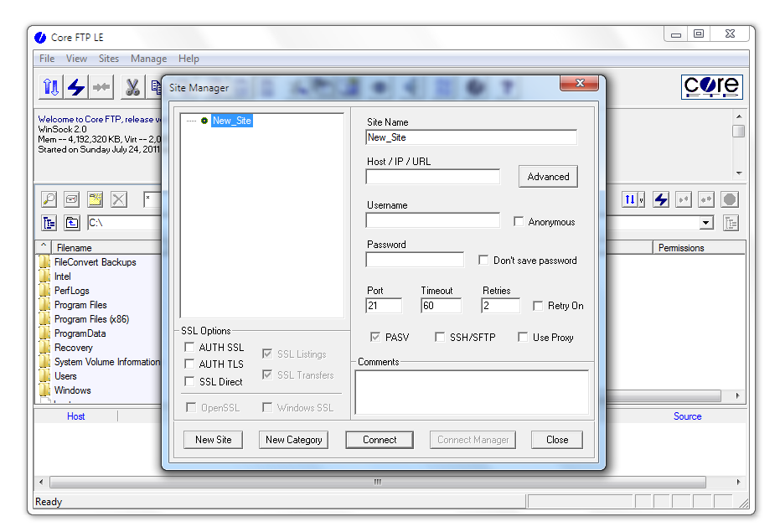
Task: Click the local directory tree view icon
Action: click(49, 223)
